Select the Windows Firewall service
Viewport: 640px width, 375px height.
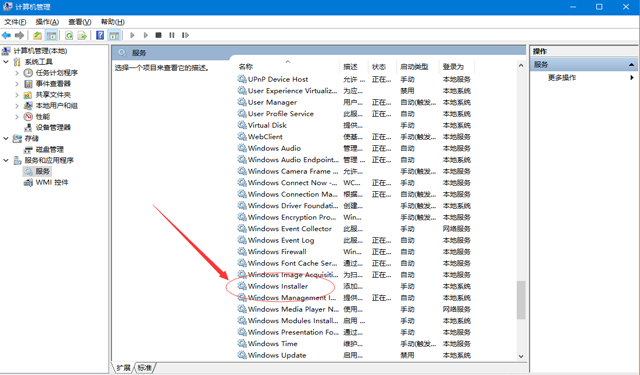pyautogui.click(x=277, y=252)
